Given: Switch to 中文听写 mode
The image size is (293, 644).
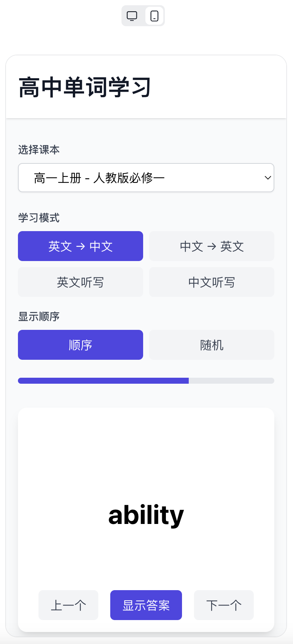Looking at the screenshot, I should click(212, 282).
